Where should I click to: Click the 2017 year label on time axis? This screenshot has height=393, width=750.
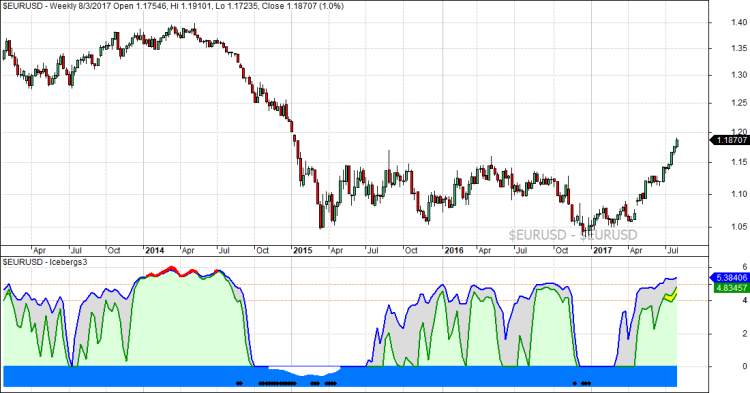tap(602, 251)
